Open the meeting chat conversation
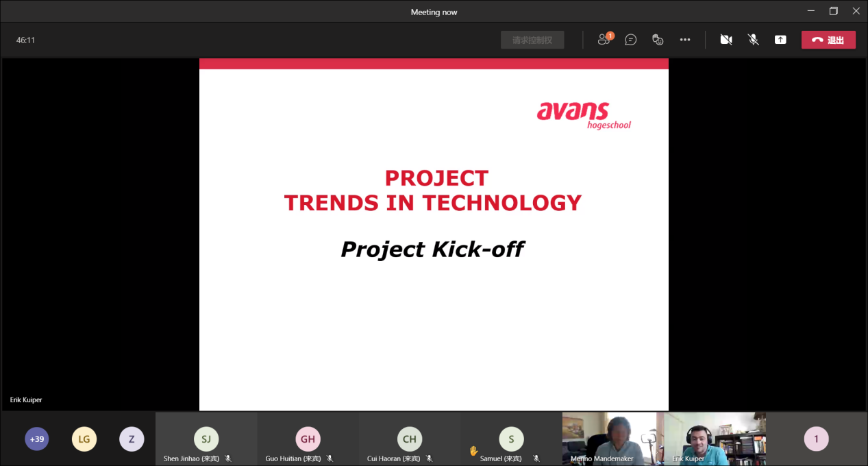868x466 pixels. (x=631, y=40)
